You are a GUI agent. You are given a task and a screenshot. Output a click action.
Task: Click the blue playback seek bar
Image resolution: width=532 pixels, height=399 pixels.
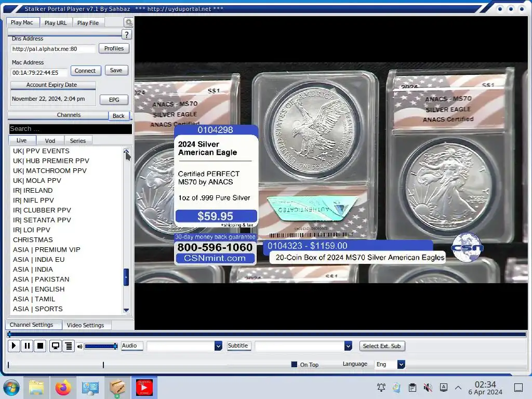coord(267,334)
